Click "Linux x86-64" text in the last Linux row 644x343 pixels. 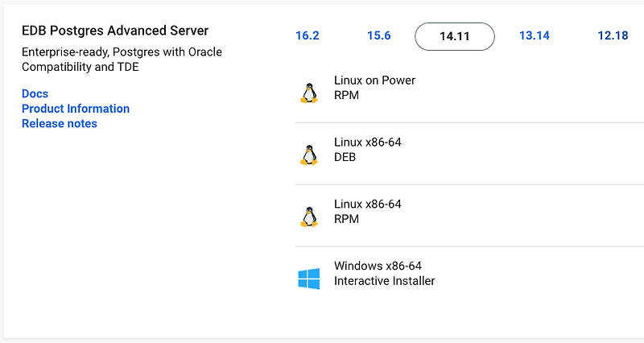pos(367,205)
